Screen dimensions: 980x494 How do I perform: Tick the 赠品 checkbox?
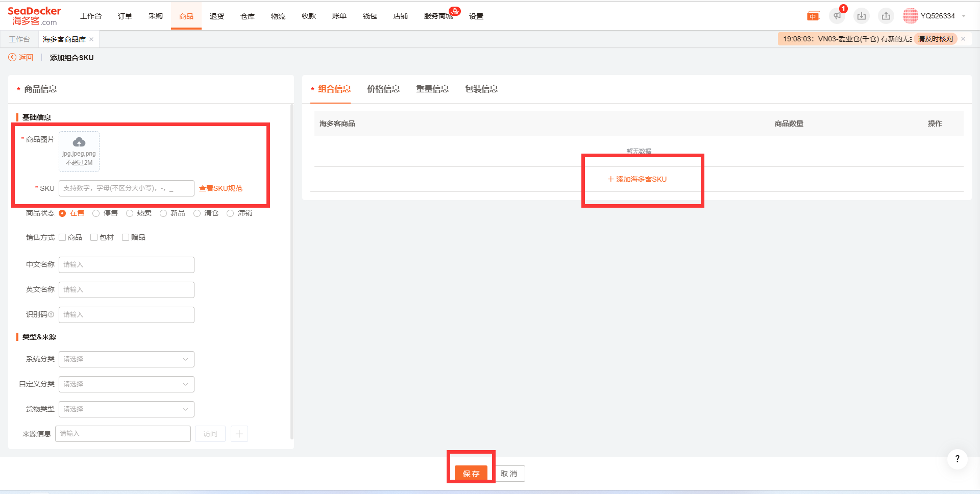click(x=126, y=237)
